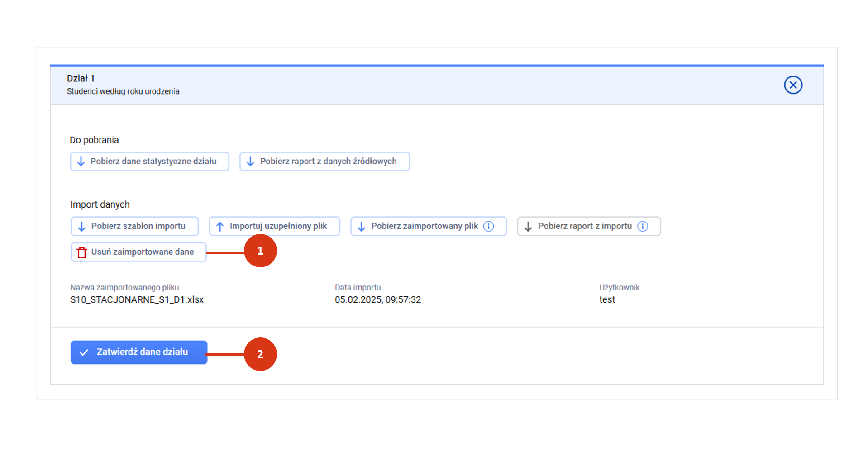This screenshot has width=868, height=461.
Task: Click download arrow on Pobierz dane statystyczne
Action: pos(81,162)
